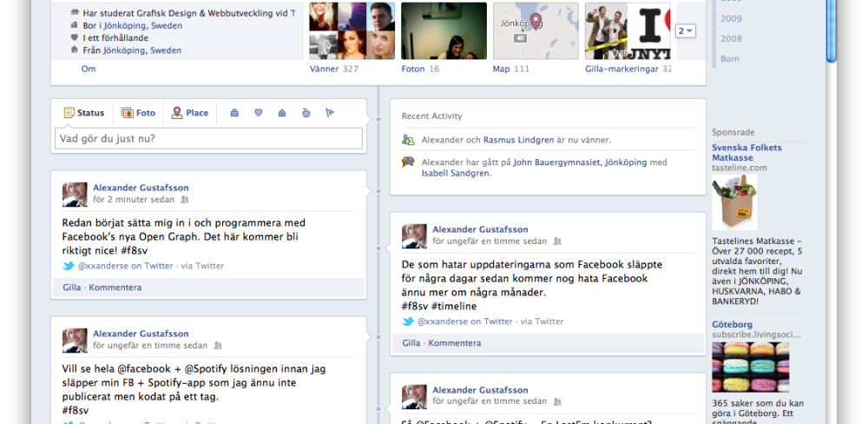This screenshot has height=424, width=868.
Task: Click the health apple life event icon
Action: pos(306,113)
